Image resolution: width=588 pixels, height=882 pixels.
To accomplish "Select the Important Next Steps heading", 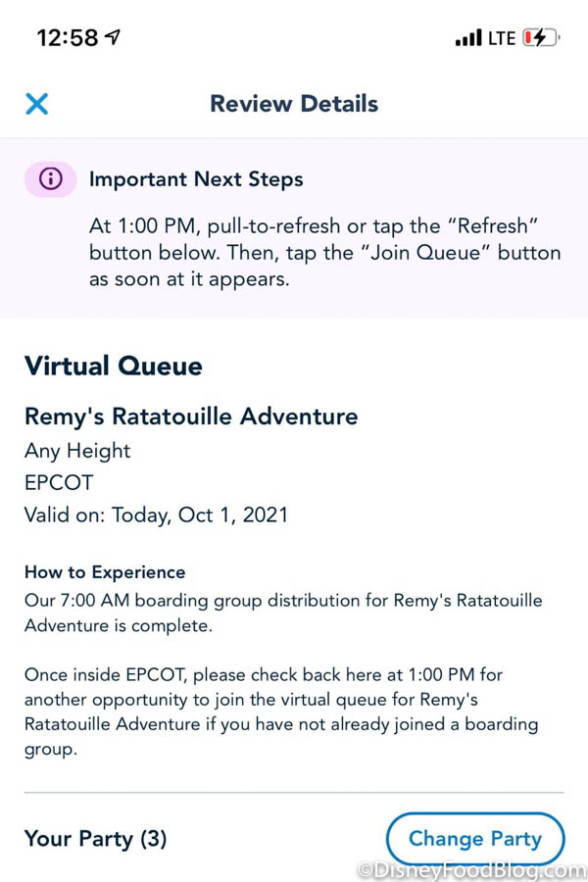I will pyautogui.click(x=196, y=179).
